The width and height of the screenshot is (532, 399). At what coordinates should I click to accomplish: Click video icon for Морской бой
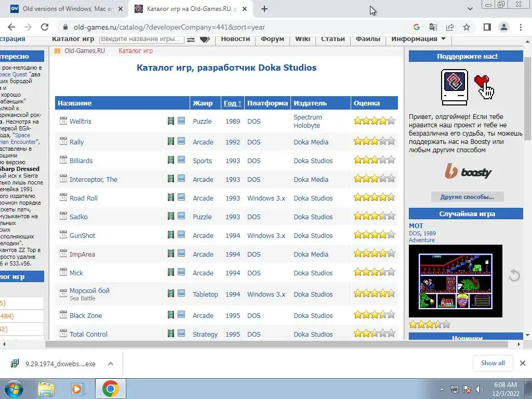click(171, 293)
